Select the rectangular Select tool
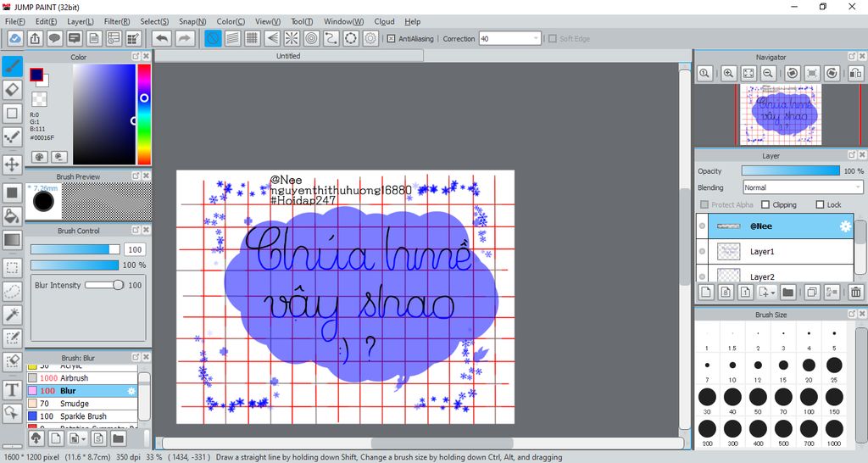This screenshot has height=463, width=868. click(x=12, y=268)
